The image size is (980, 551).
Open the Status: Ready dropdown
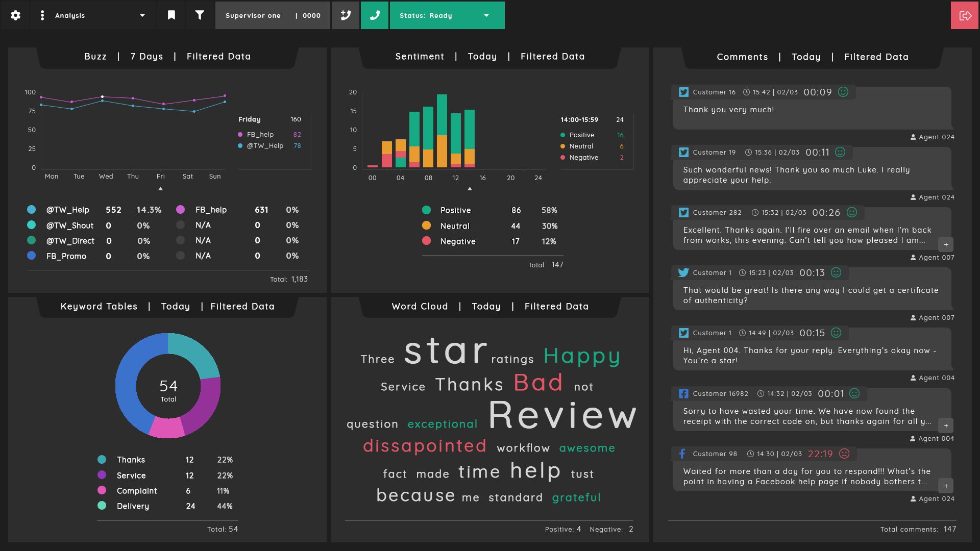coord(447,15)
